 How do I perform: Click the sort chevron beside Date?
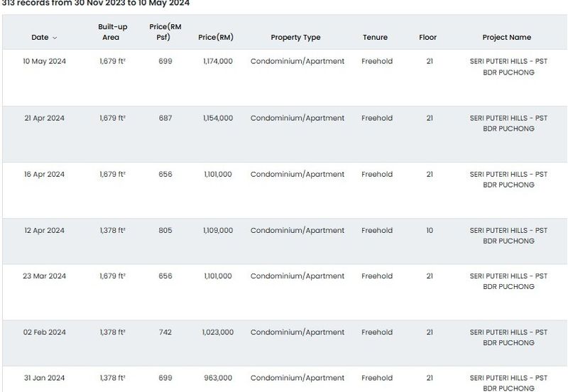55,38
